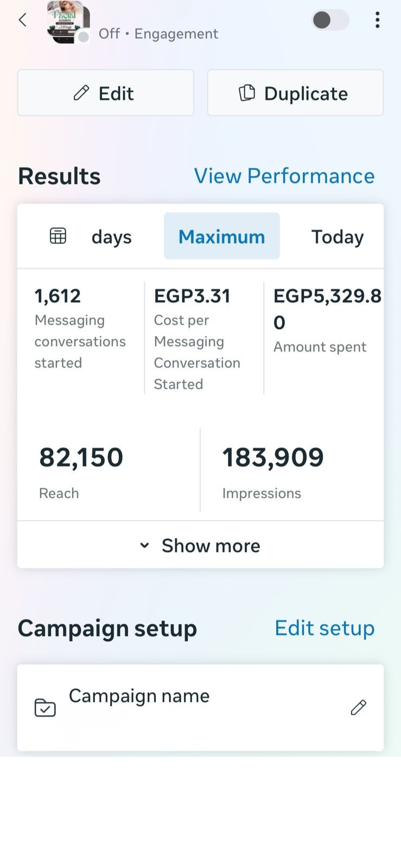Select the Maximum time range tab
This screenshot has height=868, width=401.
pos(221,237)
